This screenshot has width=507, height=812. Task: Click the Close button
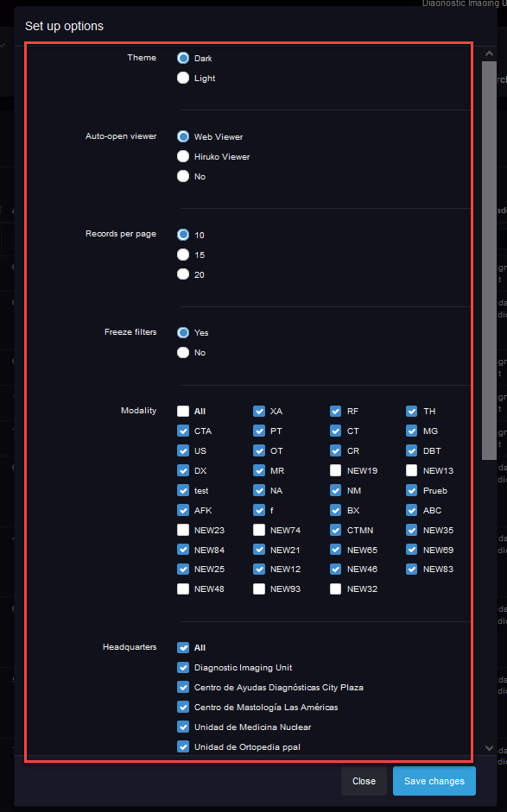[364, 781]
